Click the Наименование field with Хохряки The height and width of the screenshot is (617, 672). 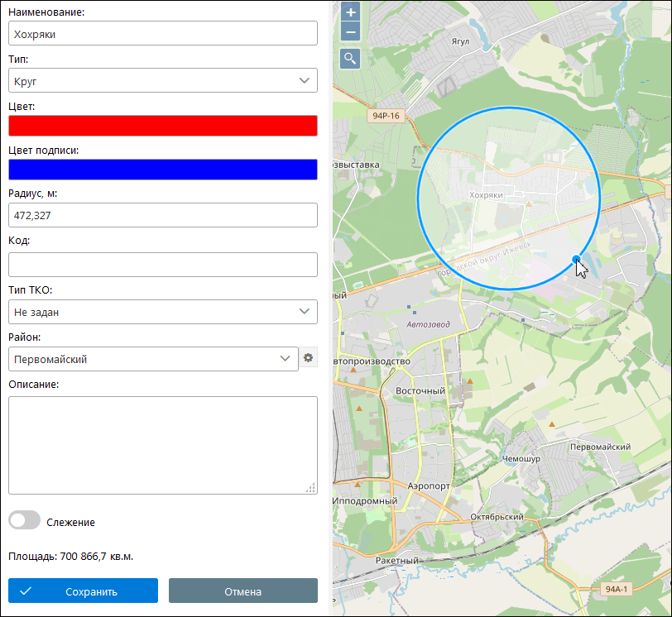[x=162, y=34]
